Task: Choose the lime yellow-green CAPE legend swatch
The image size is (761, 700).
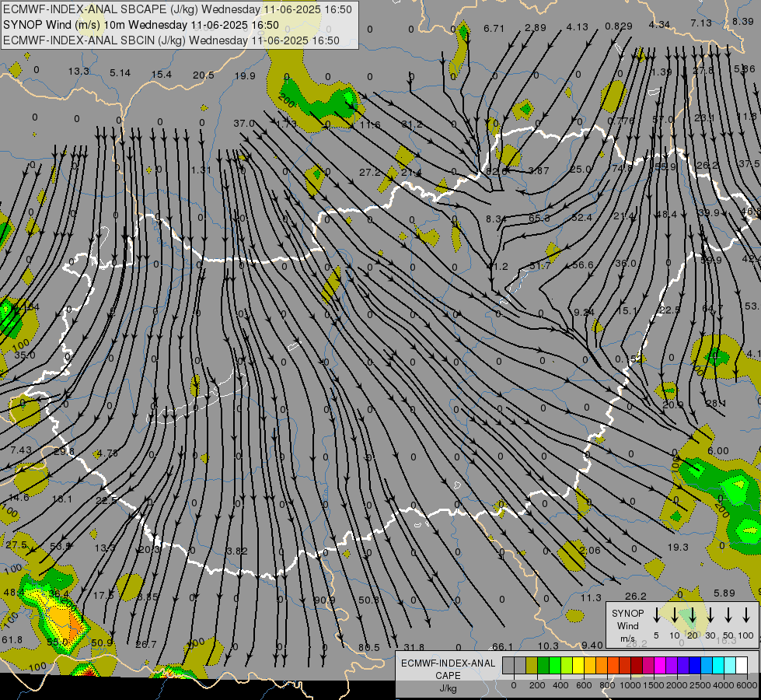Action: (x=567, y=665)
